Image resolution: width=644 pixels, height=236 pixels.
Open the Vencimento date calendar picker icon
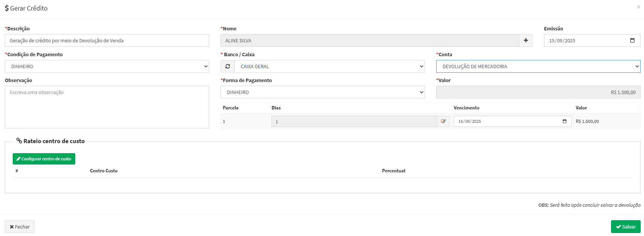coord(565,121)
